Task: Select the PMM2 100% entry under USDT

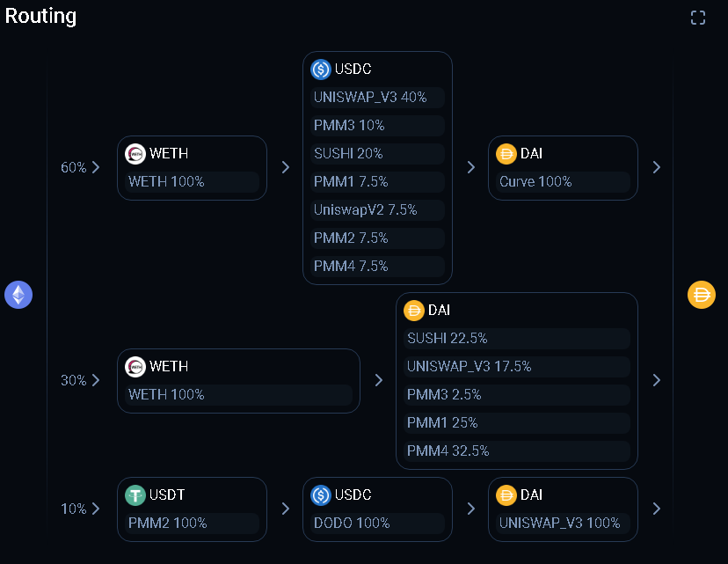Action: point(192,523)
